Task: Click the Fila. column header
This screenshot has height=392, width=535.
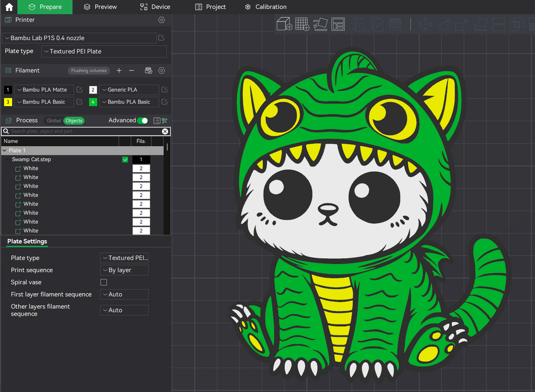Action: pyautogui.click(x=141, y=141)
